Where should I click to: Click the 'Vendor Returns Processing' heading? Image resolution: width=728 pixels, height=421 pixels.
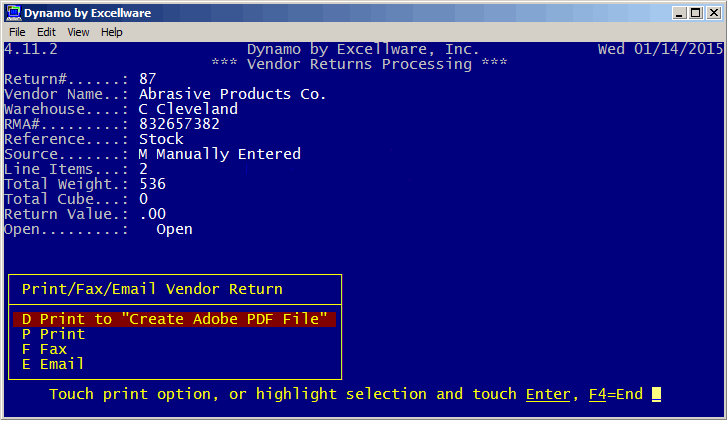coord(359,64)
